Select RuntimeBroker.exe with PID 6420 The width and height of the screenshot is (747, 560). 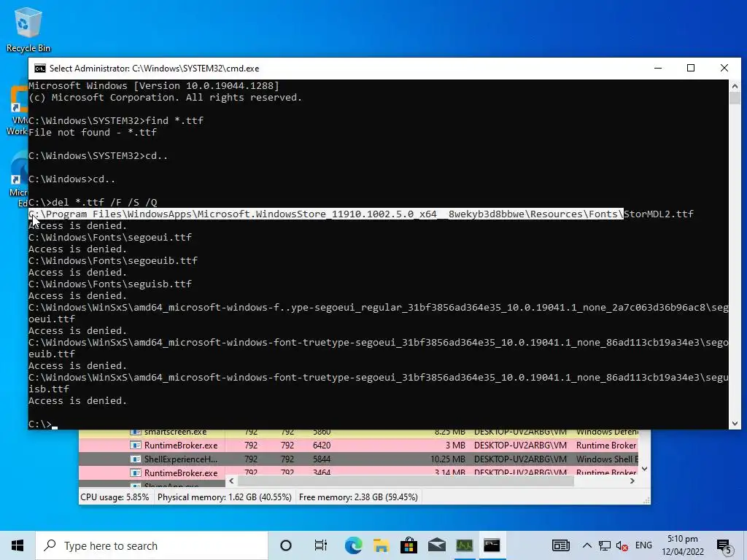[358, 446]
